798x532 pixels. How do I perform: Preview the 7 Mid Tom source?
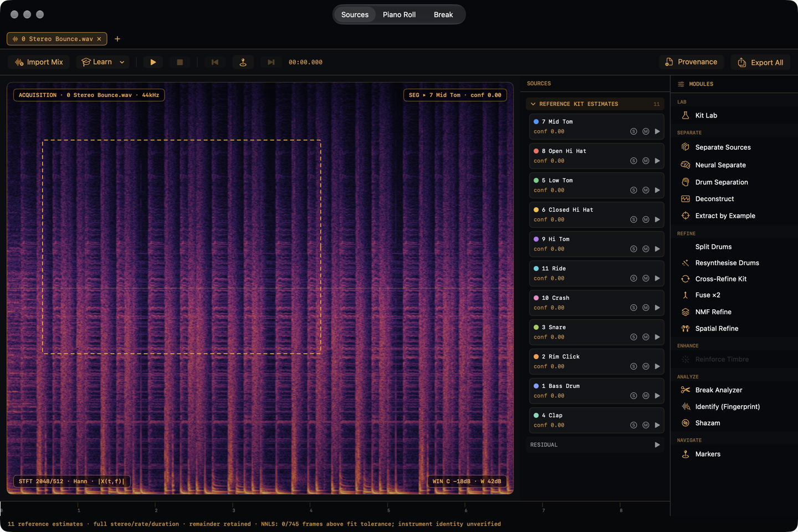[657, 132]
